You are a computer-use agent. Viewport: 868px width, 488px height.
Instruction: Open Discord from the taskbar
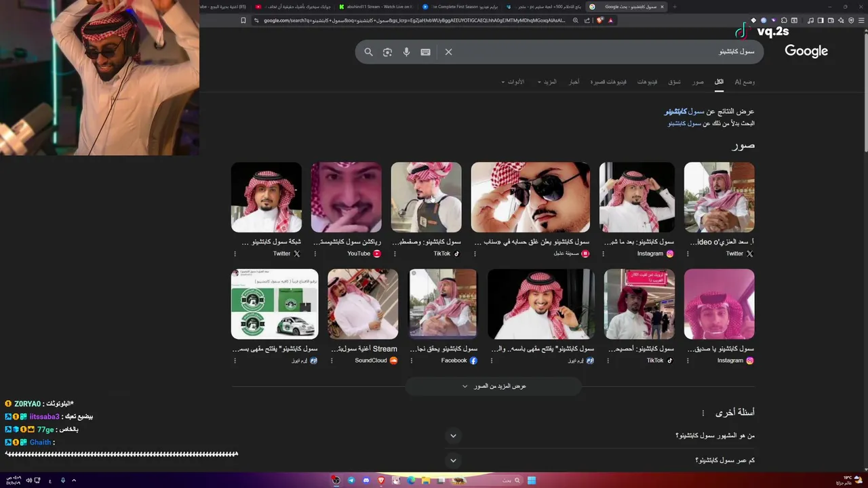click(x=366, y=481)
